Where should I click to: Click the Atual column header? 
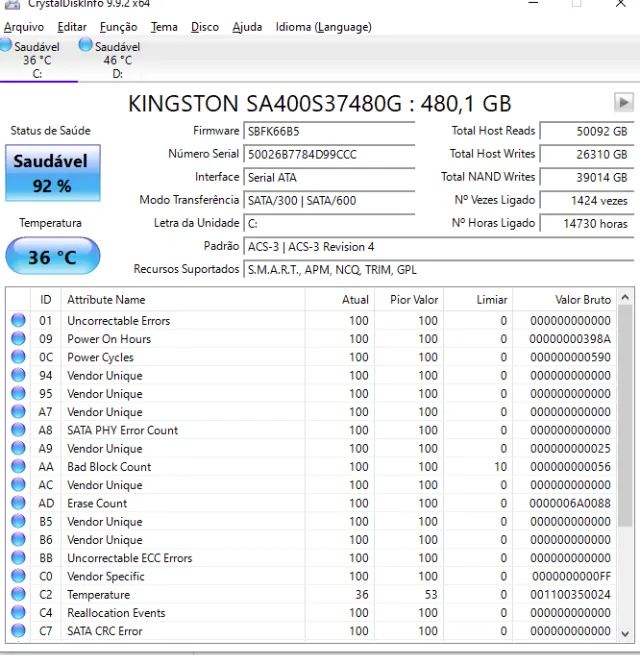tap(340, 300)
